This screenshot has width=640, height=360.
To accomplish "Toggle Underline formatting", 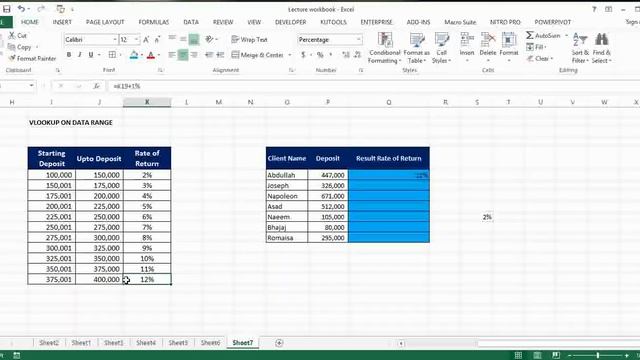I will tap(91, 55).
